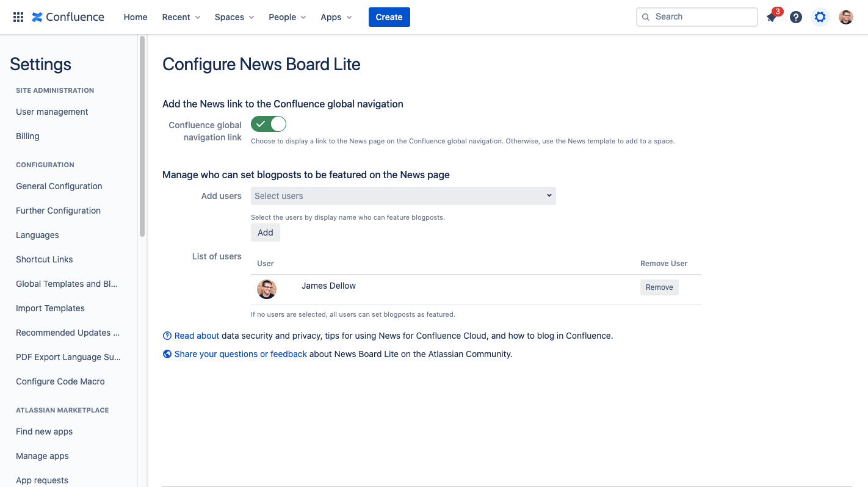Go to Home in top navigation

(x=136, y=17)
